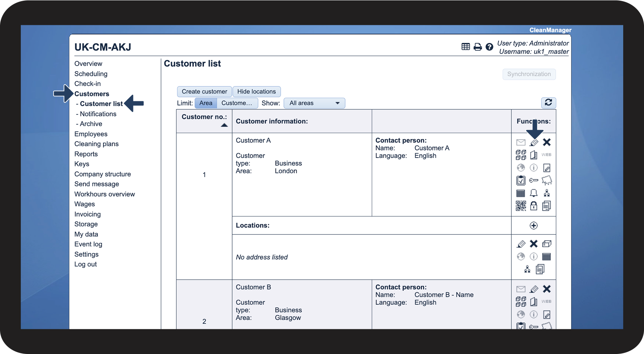Click the Hide locations button
Screen dimensions: 644x354
(256, 92)
